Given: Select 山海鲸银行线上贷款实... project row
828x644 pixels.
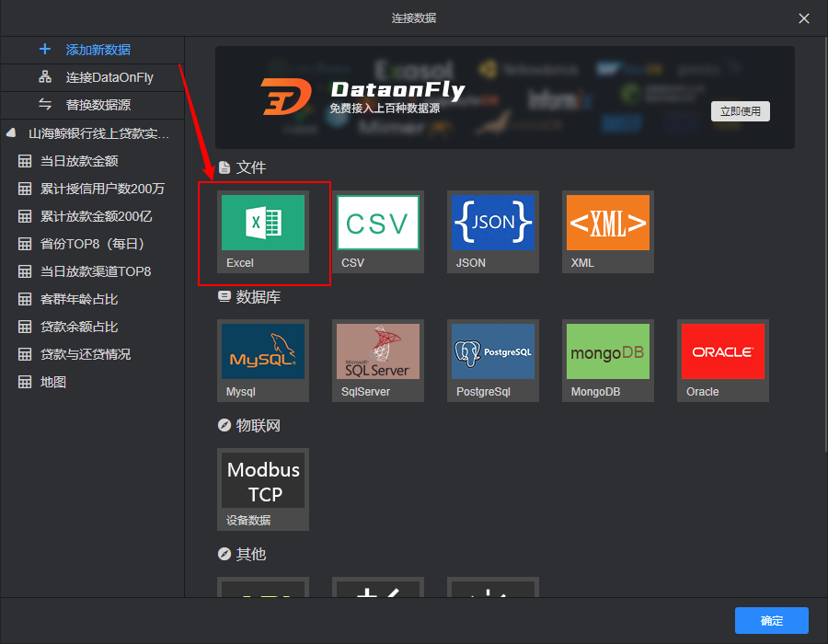Looking at the screenshot, I should point(92,133).
